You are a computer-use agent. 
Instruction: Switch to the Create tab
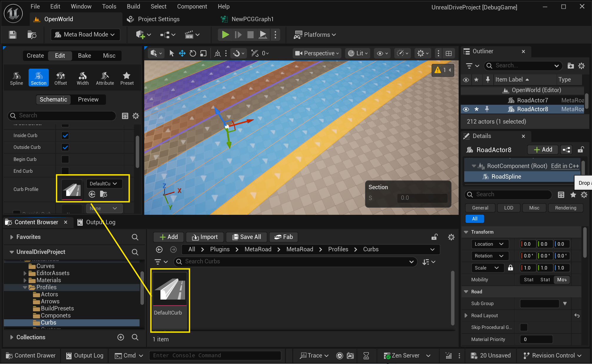[35, 56]
